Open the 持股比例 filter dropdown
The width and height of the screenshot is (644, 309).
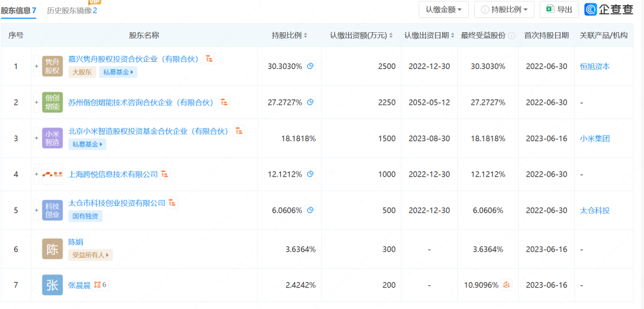click(504, 10)
